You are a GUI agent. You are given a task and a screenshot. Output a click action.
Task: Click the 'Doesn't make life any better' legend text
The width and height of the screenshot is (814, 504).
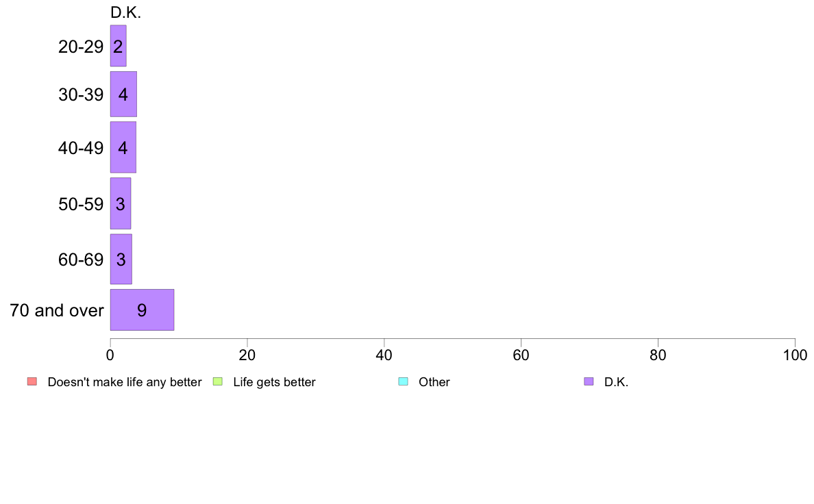pyautogui.click(x=125, y=382)
